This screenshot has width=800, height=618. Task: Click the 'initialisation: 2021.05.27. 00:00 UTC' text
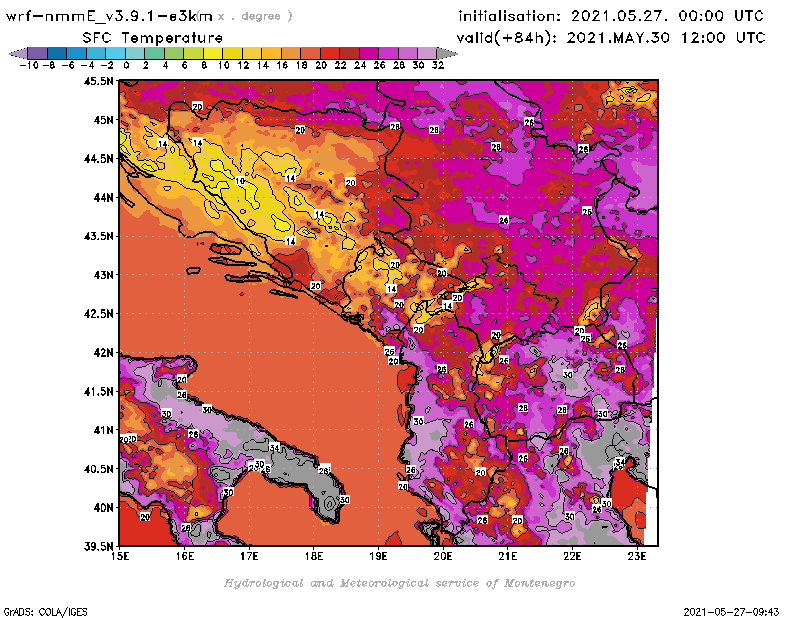(x=611, y=16)
